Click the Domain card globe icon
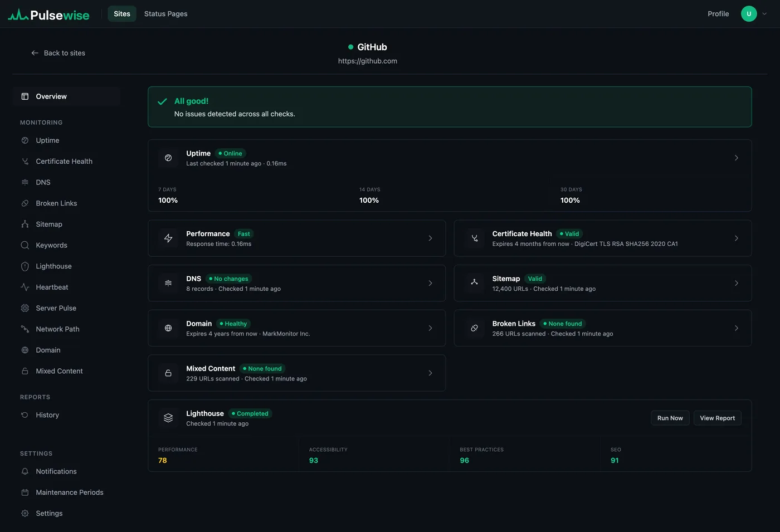Viewport: 780px width, 532px height. [168, 328]
